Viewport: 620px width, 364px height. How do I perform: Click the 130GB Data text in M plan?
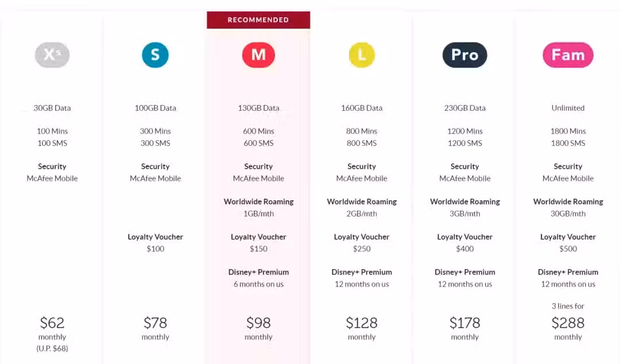coord(258,108)
